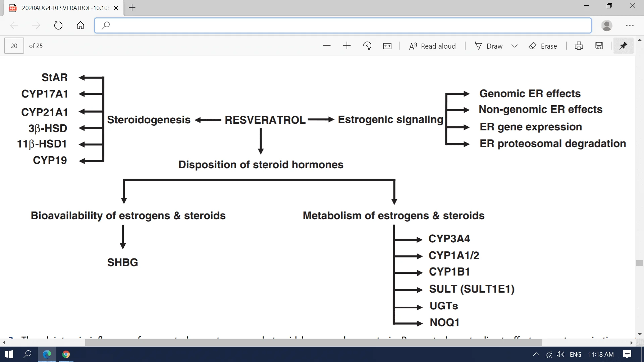Click the page number input field
The width and height of the screenshot is (644, 362).
[14, 46]
